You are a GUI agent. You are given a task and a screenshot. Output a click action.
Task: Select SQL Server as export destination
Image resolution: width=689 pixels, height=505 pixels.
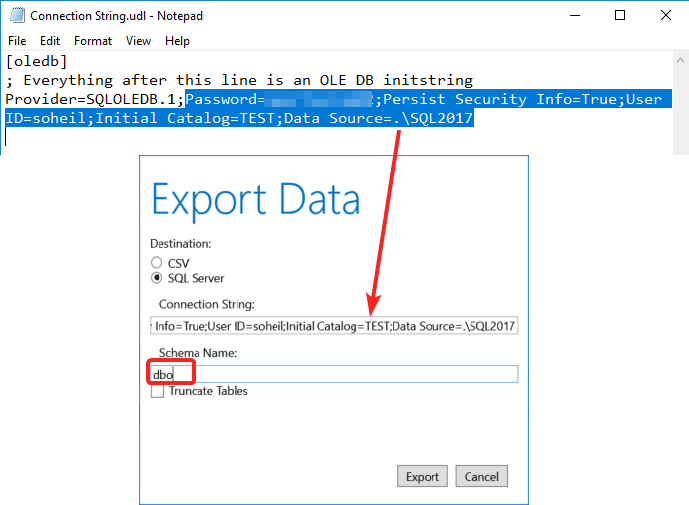(x=156, y=278)
